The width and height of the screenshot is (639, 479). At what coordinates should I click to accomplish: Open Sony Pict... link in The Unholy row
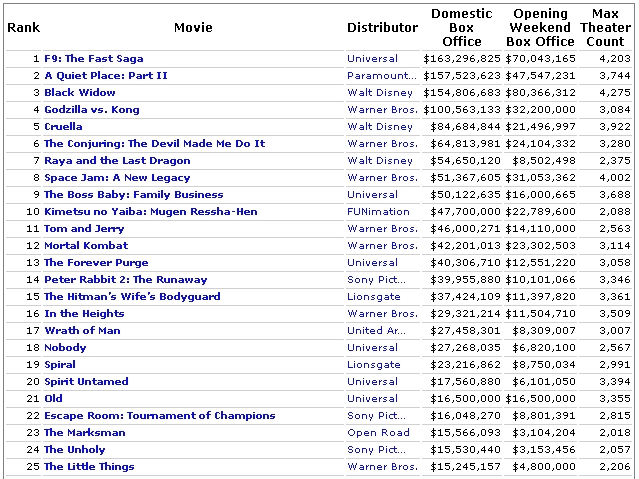click(x=377, y=450)
